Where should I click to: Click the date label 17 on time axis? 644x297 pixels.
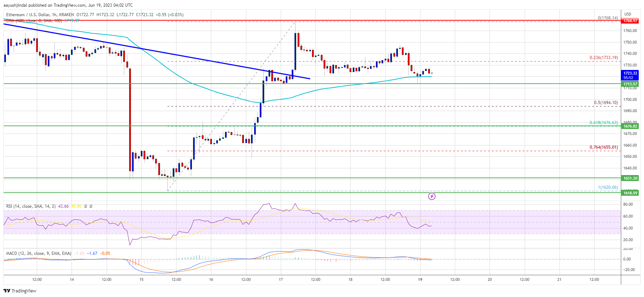281,279
